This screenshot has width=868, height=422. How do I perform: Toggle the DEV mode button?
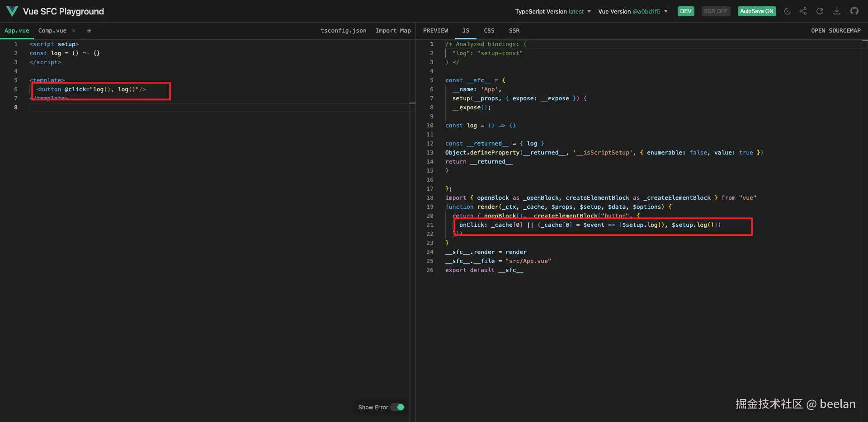[685, 11]
